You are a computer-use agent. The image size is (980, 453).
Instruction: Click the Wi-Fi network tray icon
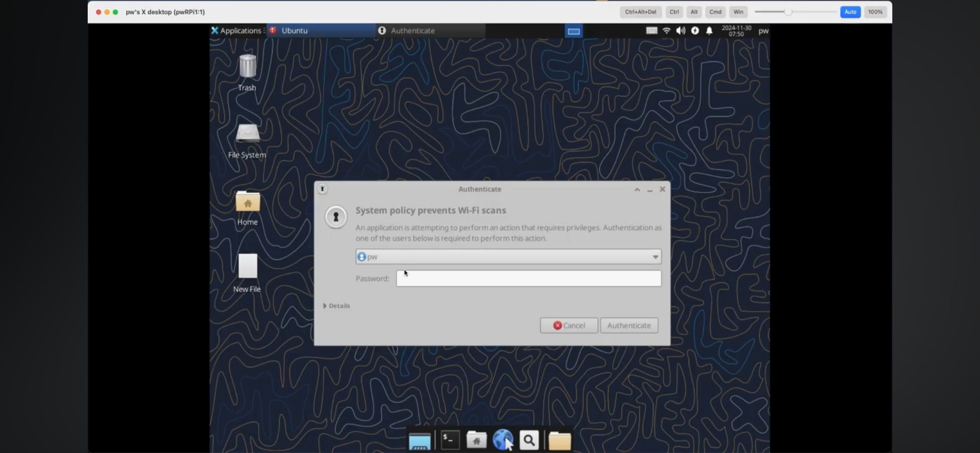click(x=666, y=31)
